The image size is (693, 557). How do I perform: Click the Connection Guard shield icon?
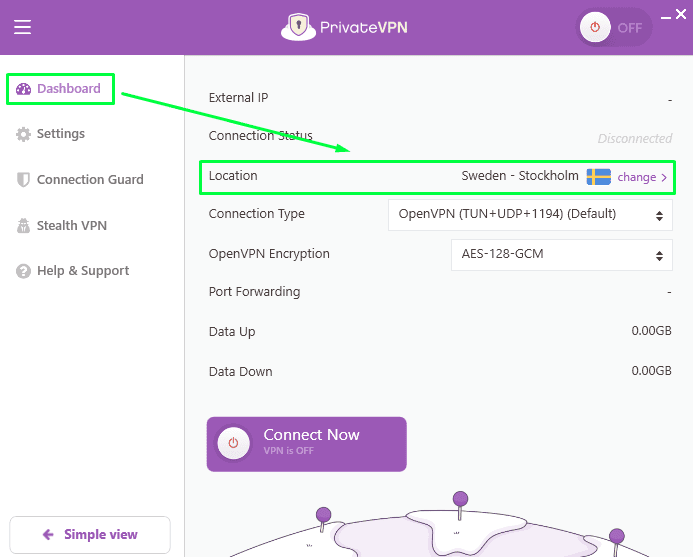pyautogui.click(x=23, y=180)
